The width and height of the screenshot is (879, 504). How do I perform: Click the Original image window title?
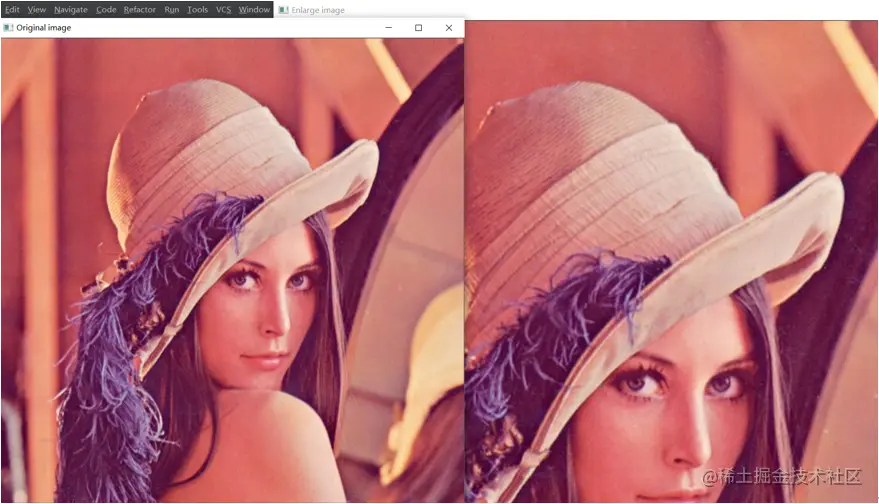point(44,27)
